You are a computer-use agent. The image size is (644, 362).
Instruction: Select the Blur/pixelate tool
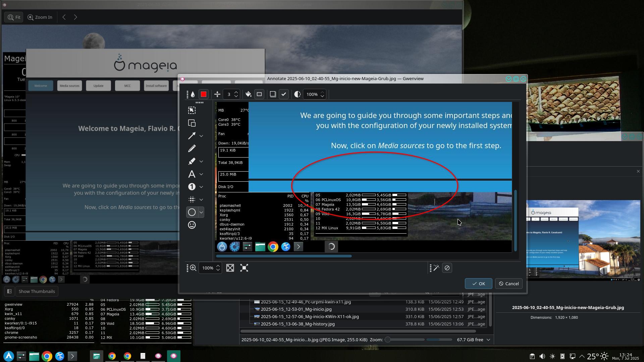192,199
